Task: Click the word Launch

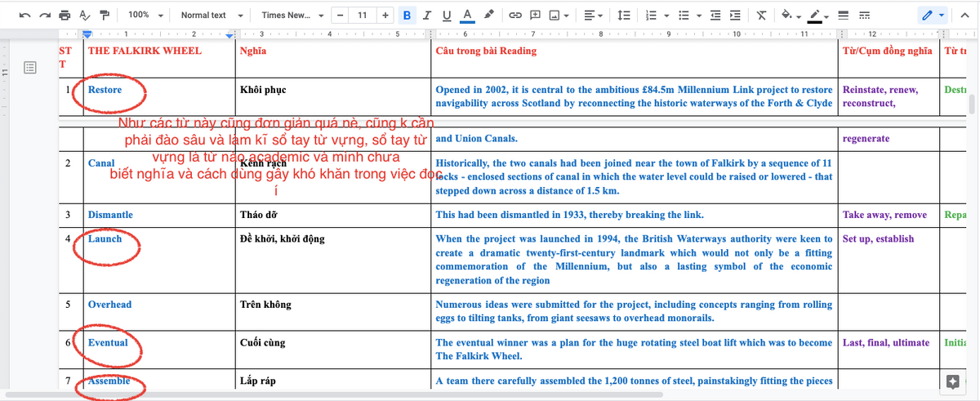Action: [105, 238]
